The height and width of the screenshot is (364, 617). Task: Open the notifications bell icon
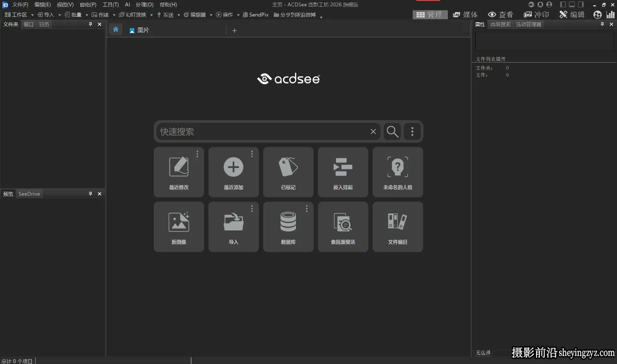click(x=540, y=5)
